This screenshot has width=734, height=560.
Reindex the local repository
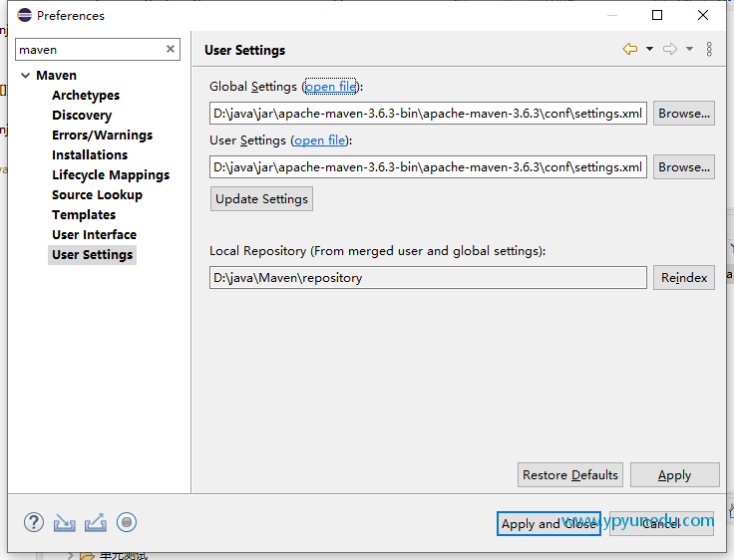point(684,278)
